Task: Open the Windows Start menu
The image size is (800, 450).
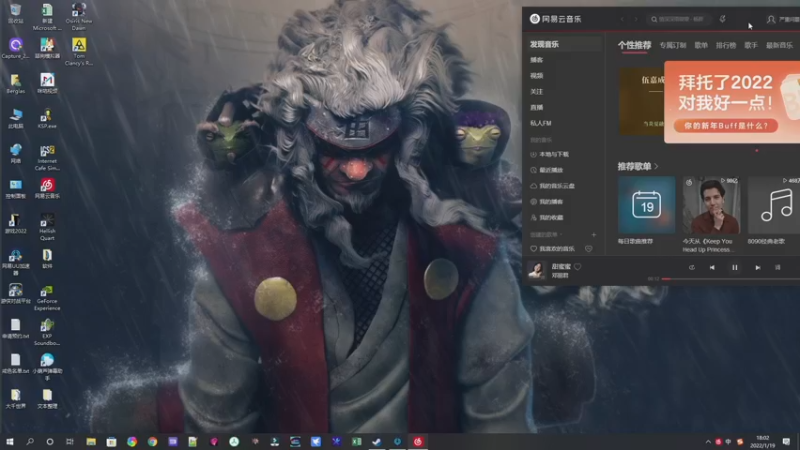Action: [9, 441]
